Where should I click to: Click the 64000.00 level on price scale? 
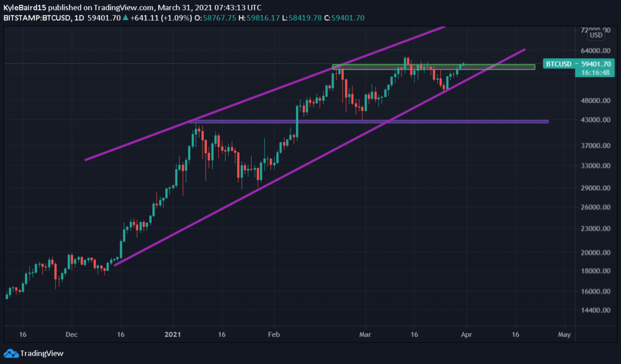596,51
